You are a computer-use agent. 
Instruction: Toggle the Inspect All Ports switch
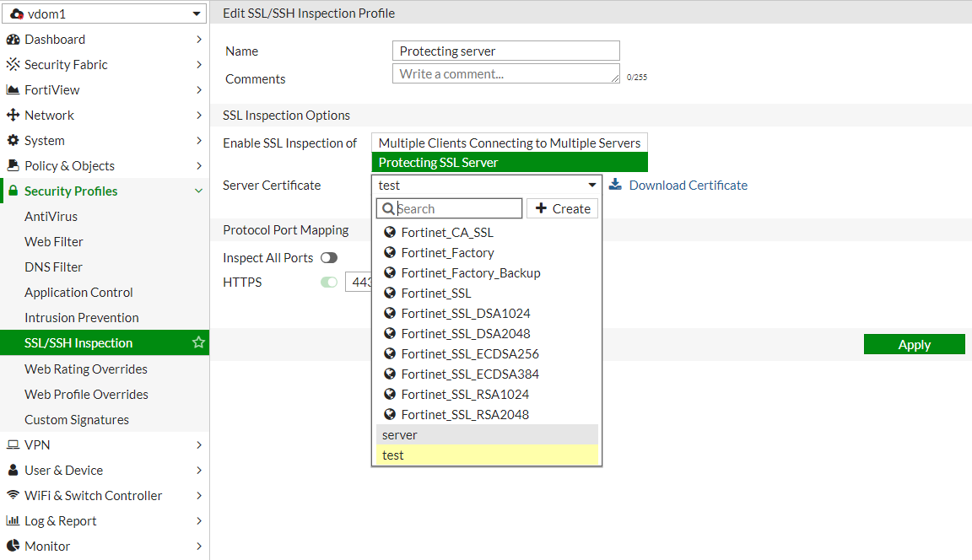[328, 258]
